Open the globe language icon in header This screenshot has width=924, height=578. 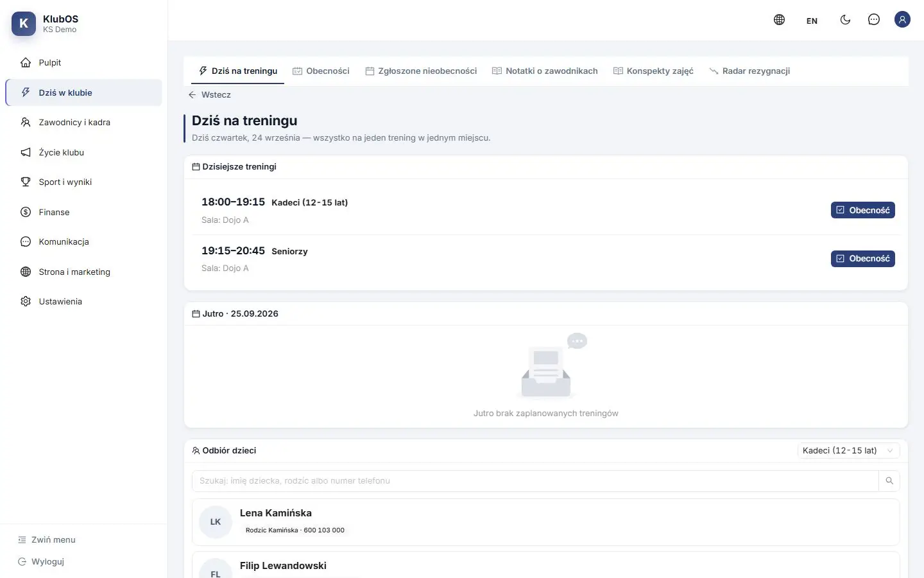(x=779, y=20)
